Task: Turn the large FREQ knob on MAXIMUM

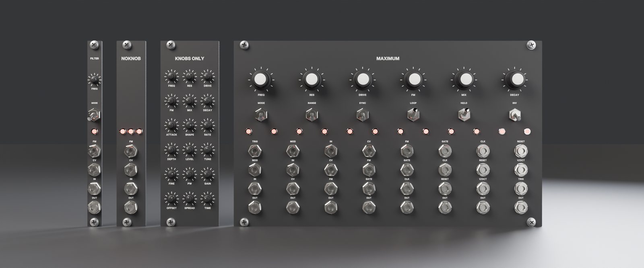Action: point(260,79)
